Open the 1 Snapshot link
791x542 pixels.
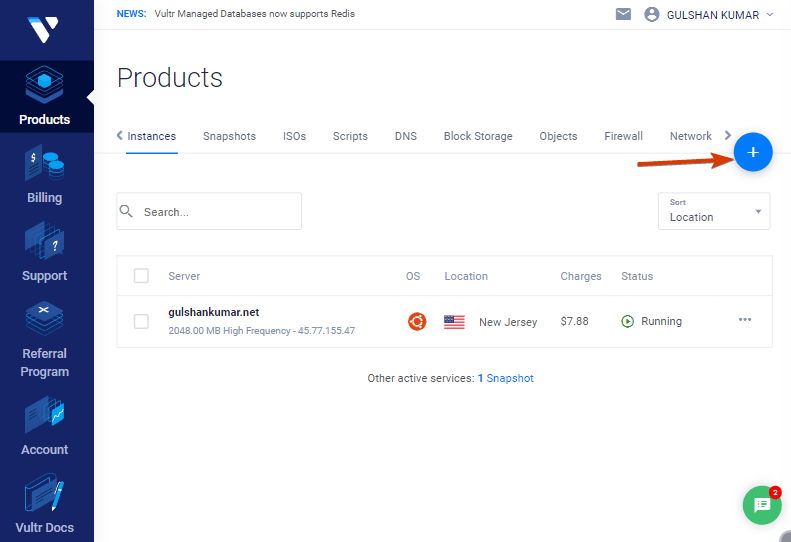click(x=505, y=378)
